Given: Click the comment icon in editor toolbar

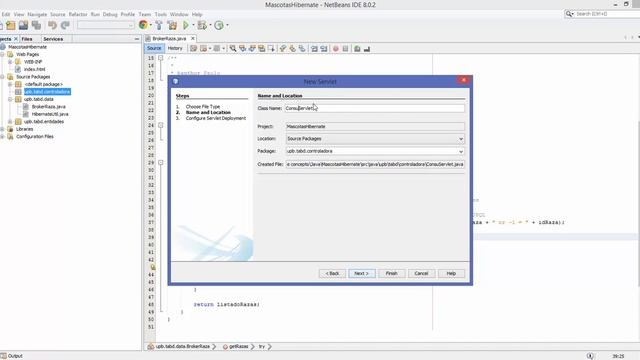Looking at the screenshot, I should [357, 49].
